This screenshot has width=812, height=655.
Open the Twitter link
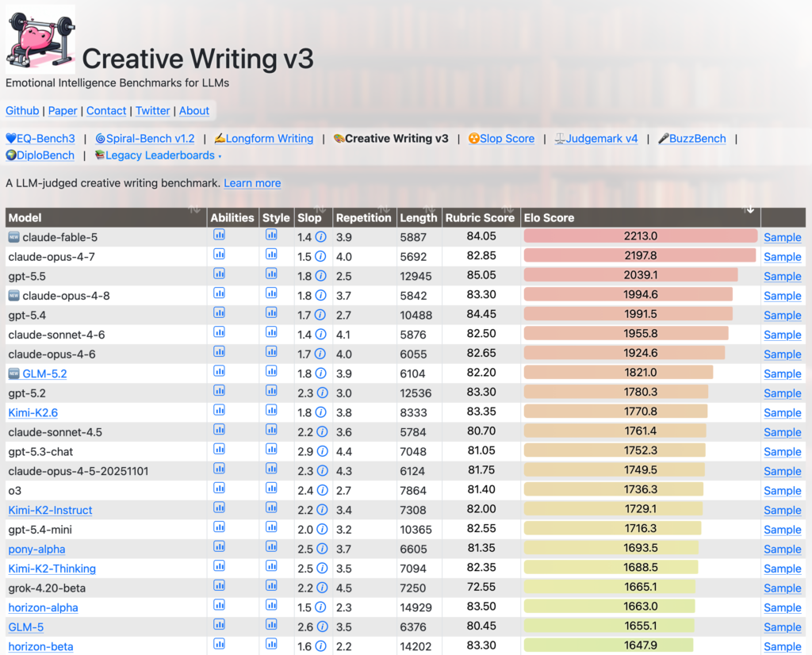tap(153, 111)
